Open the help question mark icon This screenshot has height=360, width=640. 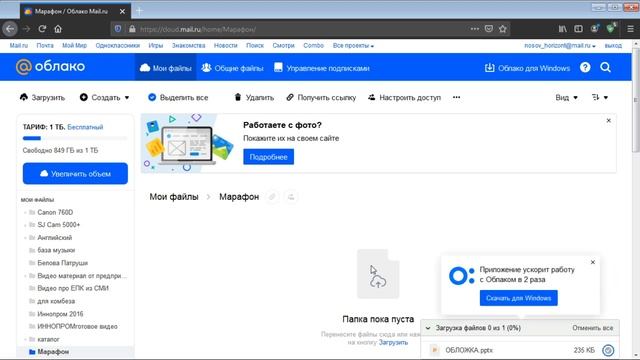point(585,67)
